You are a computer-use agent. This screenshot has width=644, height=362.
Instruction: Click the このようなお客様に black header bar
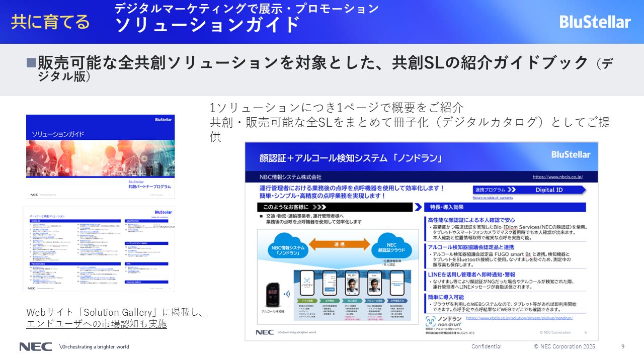coord(334,207)
